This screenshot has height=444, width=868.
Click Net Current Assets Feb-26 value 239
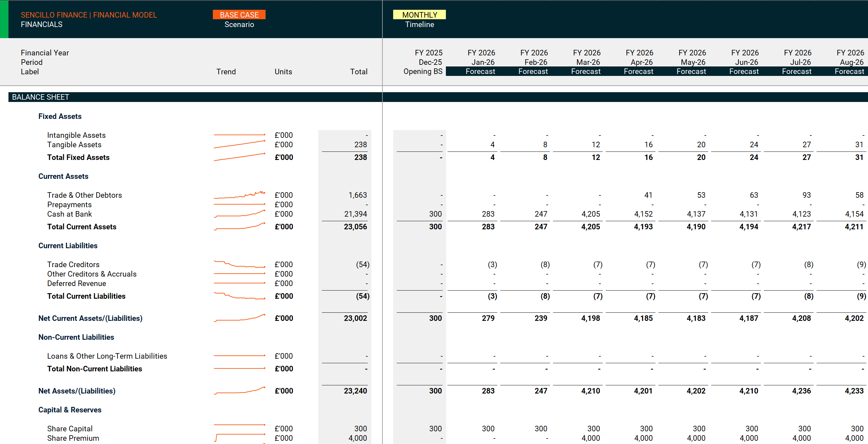[x=541, y=319]
